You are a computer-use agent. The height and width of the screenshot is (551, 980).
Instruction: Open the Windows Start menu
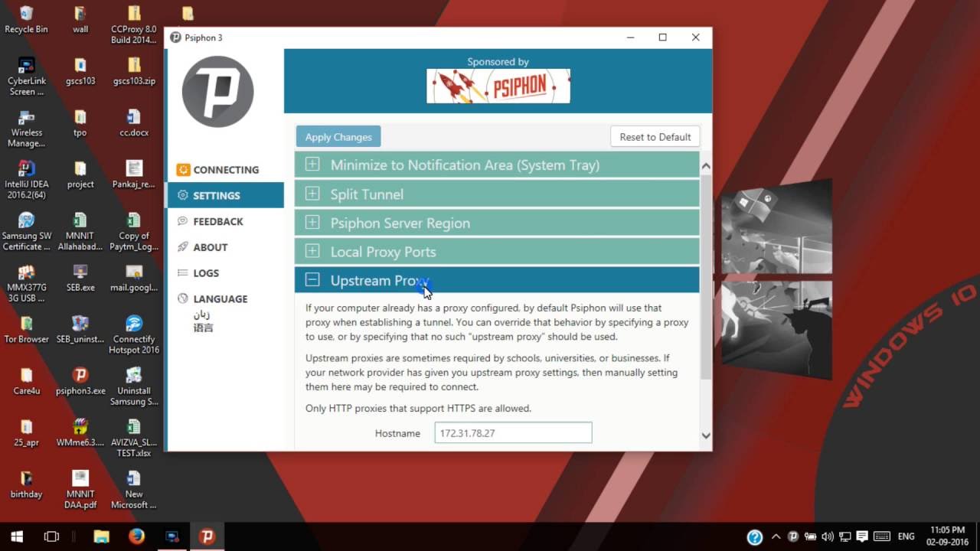17,536
